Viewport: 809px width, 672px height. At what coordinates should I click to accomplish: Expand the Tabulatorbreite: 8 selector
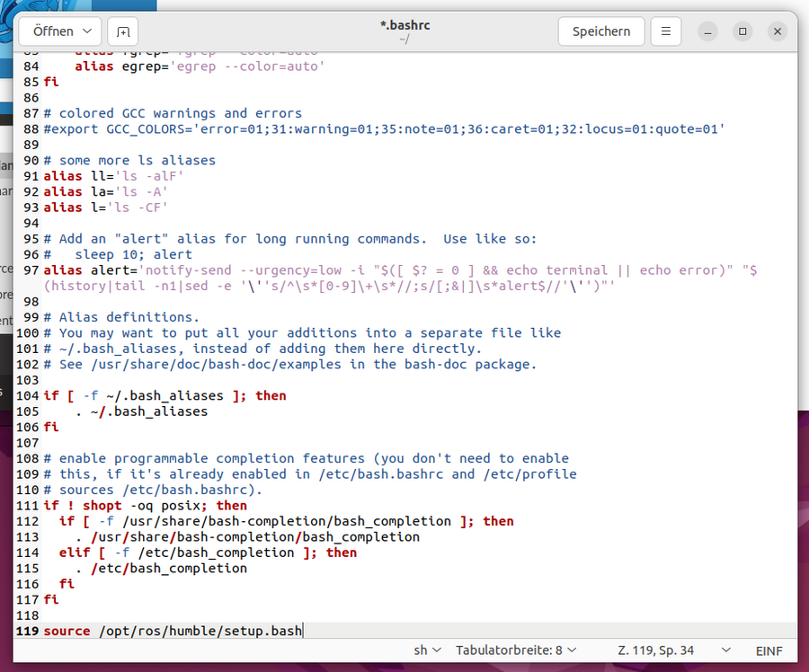pos(517,650)
